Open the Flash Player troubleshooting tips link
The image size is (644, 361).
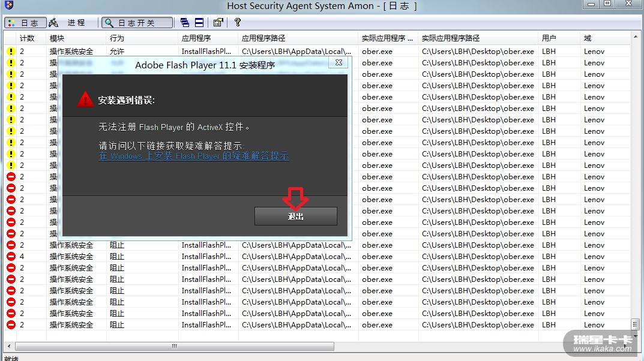194,157
